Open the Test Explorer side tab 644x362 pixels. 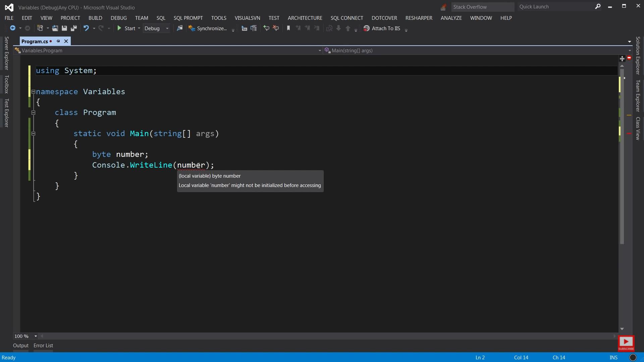point(6,113)
